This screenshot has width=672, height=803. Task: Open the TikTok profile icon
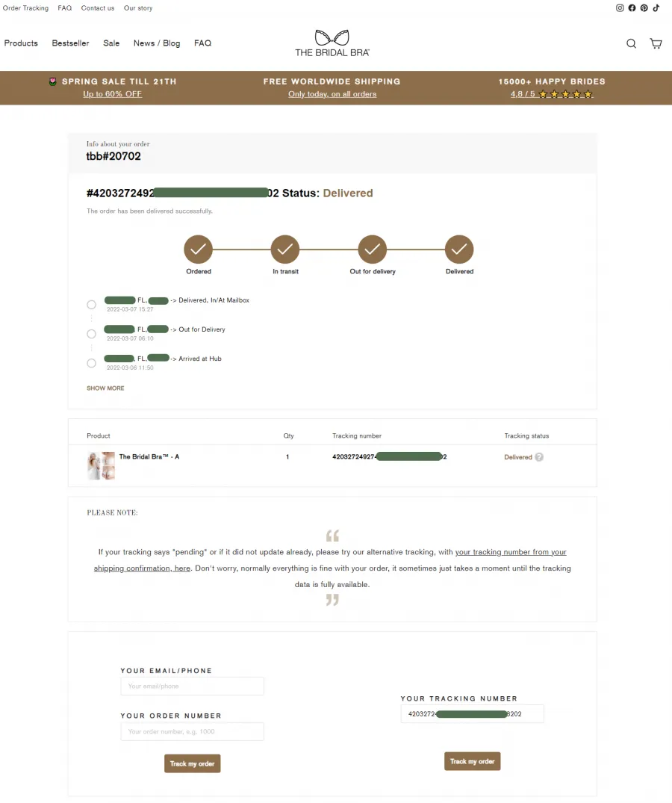656,7
